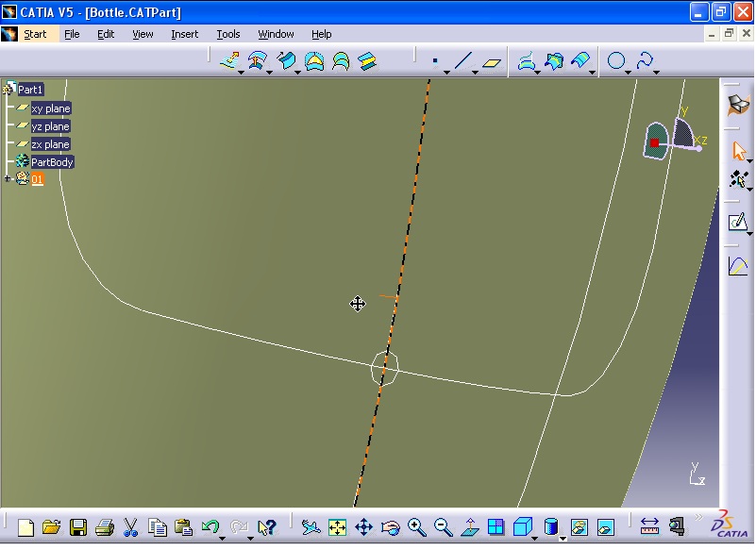Click Fit All In icon
The image size is (756, 550).
coord(337,527)
